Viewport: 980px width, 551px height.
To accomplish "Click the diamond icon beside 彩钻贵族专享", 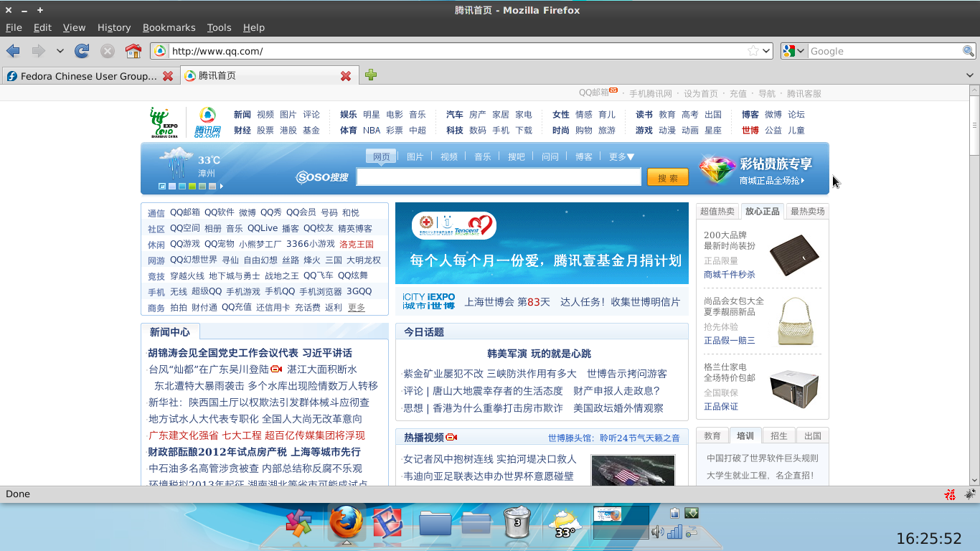I will click(x=717, y=169).
